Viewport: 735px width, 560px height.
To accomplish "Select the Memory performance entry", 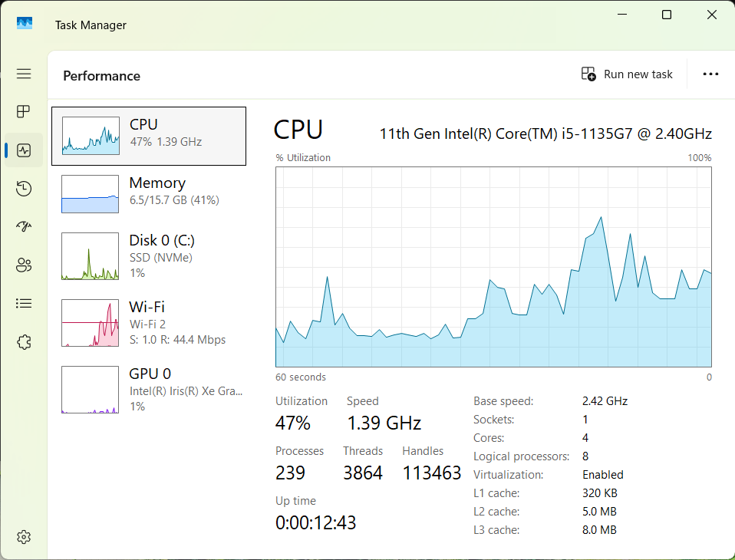I will pos(149,193).
